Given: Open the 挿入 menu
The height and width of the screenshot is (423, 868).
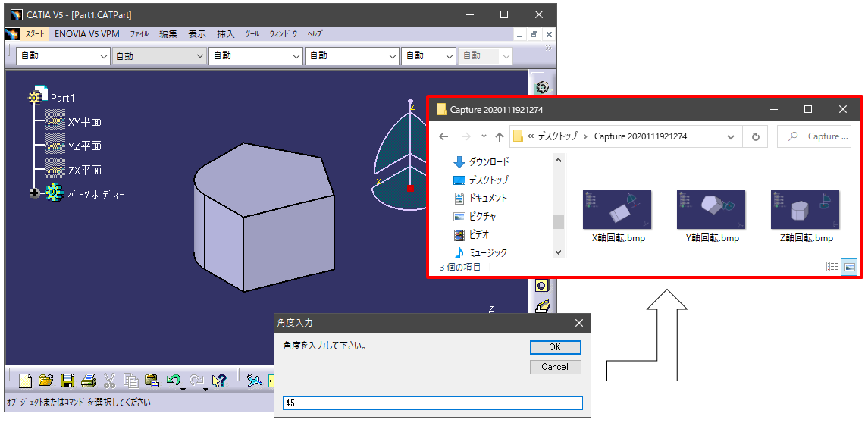Looking at the screenshot, I should [226, 34].
